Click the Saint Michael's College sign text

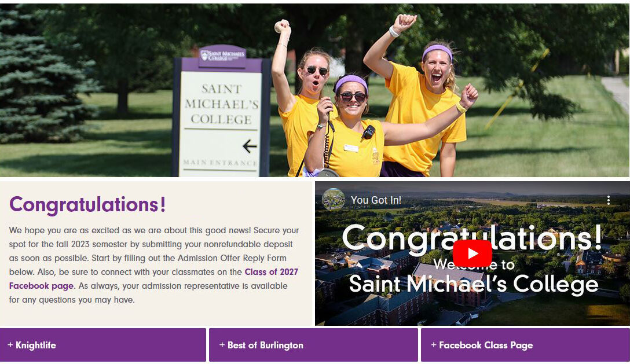(x=221, y=104)
